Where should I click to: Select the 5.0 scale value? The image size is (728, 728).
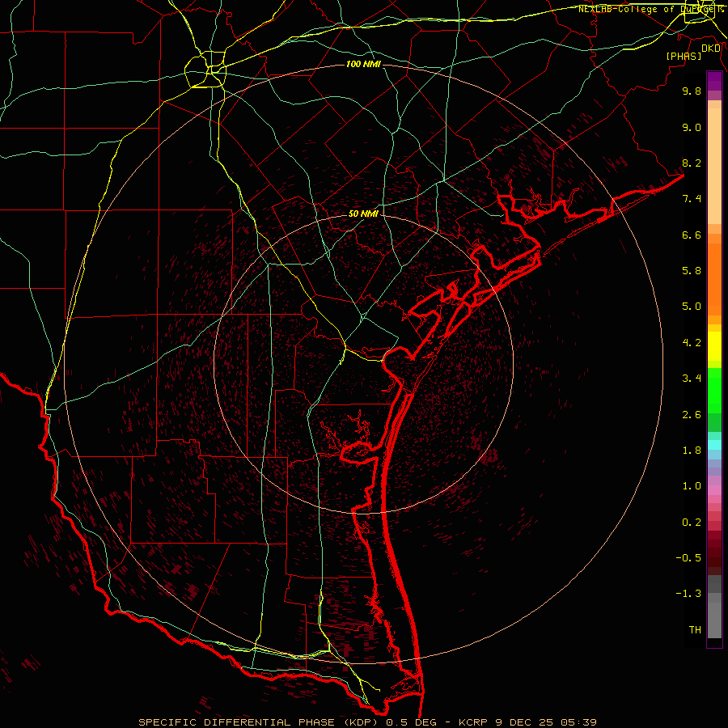tap(692, 307)
